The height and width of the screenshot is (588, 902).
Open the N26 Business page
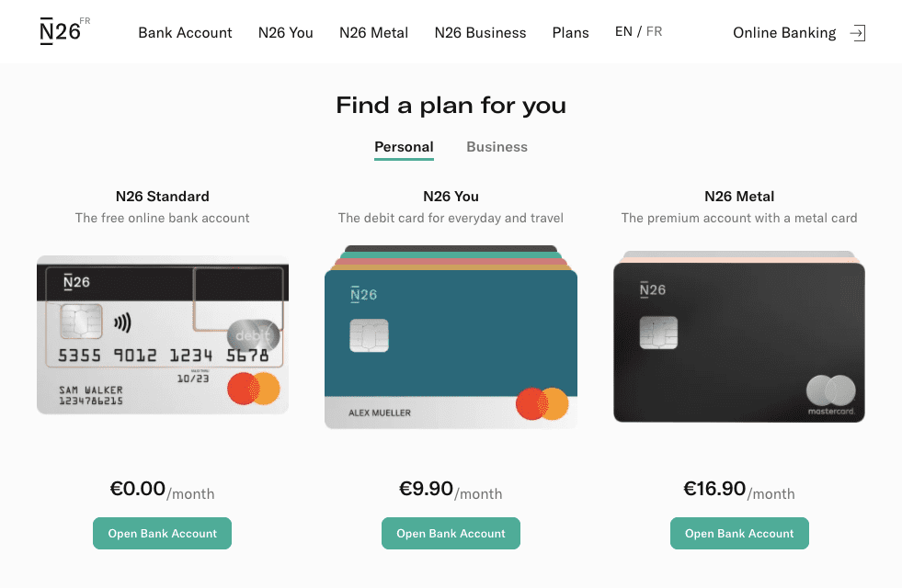coord(480,32)
